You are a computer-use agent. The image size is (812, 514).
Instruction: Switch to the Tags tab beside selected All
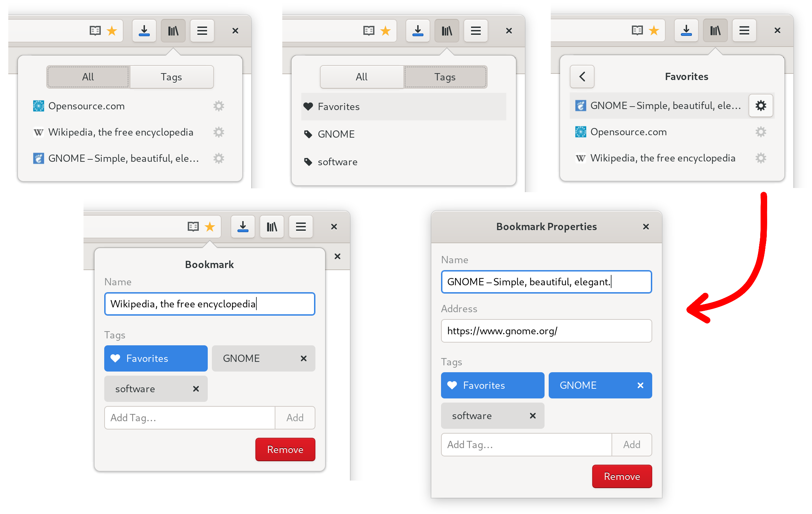(x=171, y=77)
